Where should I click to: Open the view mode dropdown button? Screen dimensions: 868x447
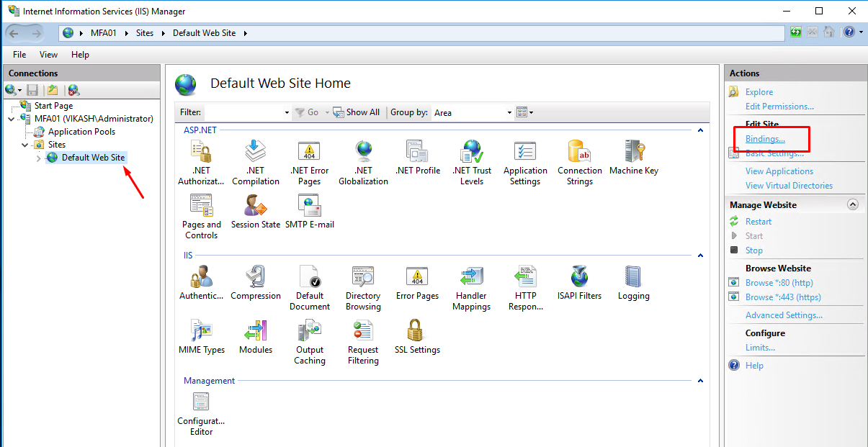click(x=525, y=112)
